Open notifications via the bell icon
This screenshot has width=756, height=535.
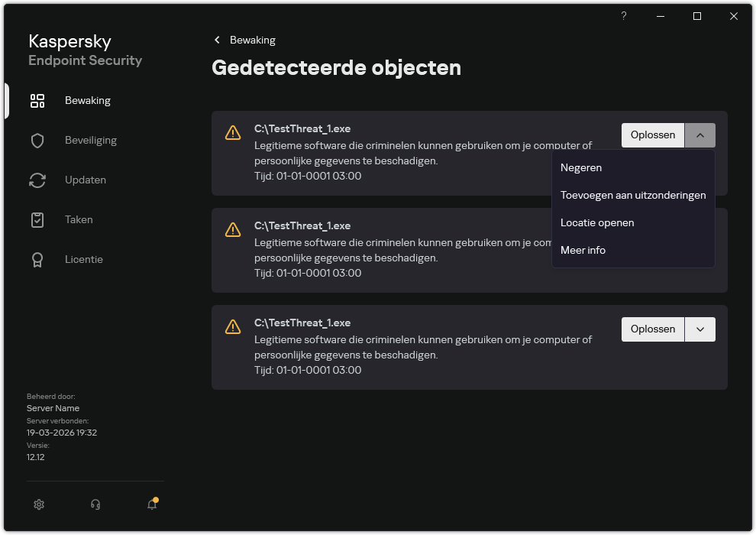click(x=151, y=504)
